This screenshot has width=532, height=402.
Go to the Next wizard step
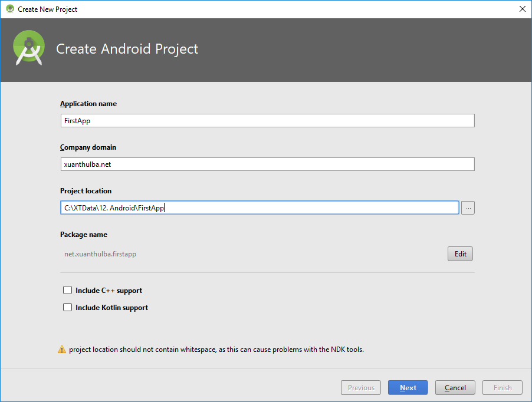click(x=408, y=388)
